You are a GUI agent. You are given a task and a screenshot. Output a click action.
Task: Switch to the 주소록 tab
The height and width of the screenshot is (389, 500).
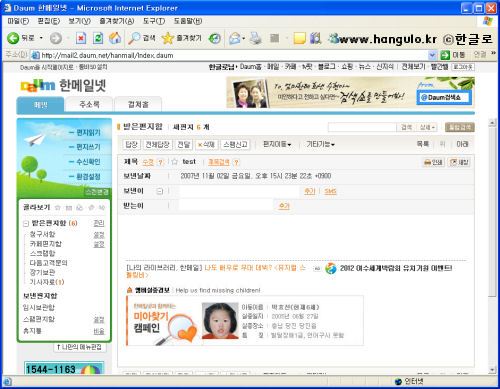(x=89, y=104)
